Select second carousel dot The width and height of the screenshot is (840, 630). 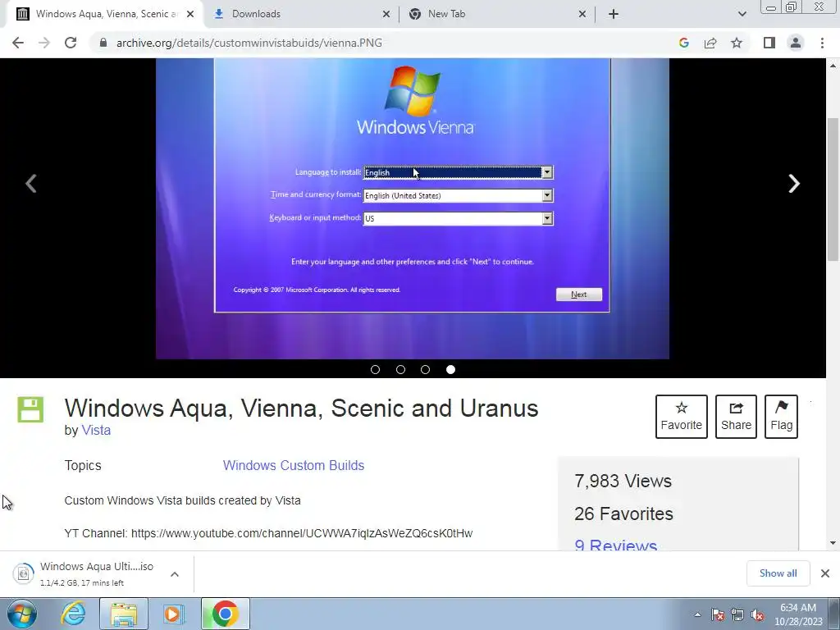tap(400, 370)
